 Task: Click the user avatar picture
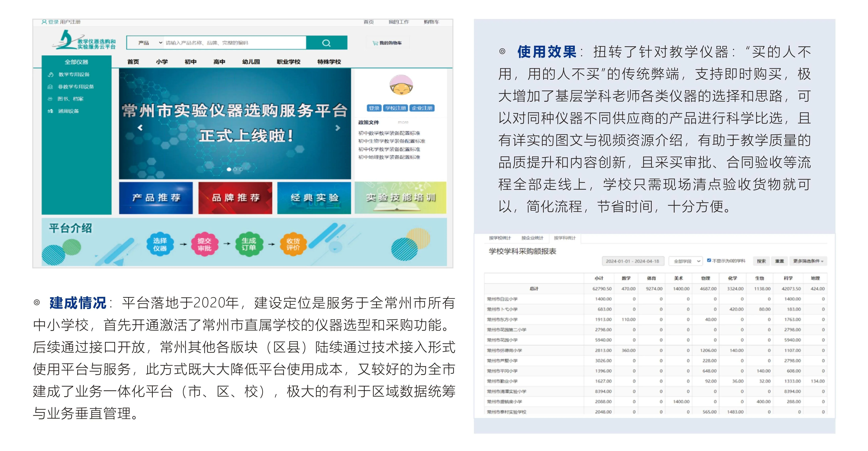click(401, 85)
